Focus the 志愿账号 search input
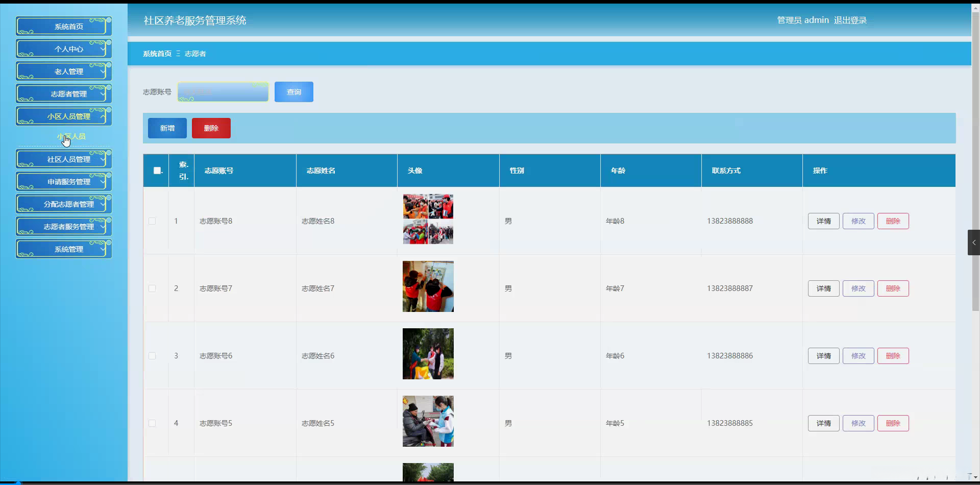 (x=223, y=92)
